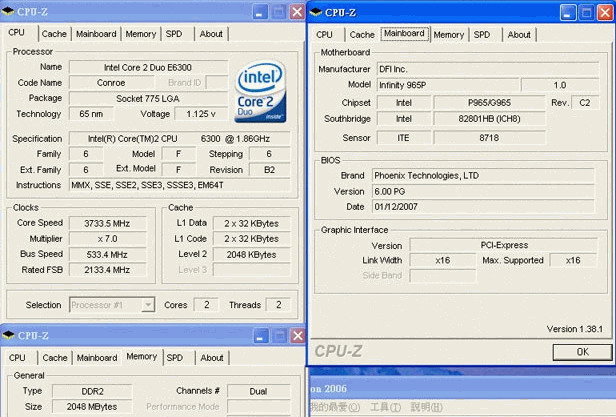Select CPU tab in top-left CPU-Z window
The height and width of the screenshot is (417, 616).
coord(16,33)
